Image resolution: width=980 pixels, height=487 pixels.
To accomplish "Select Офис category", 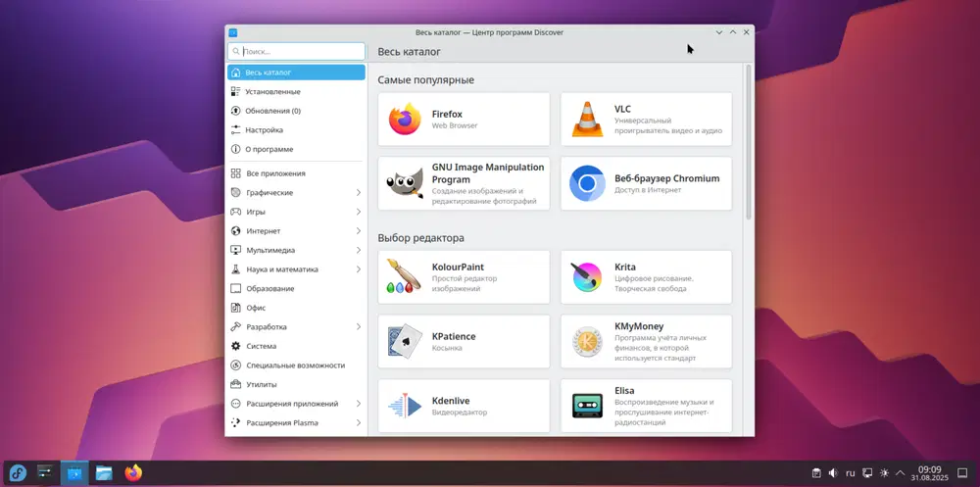I will click(296, 308).
